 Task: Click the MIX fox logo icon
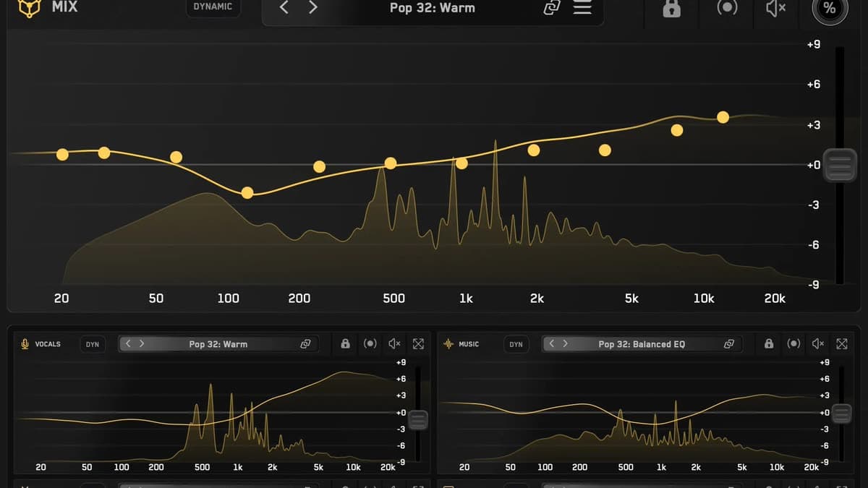[x=29, y=7]
